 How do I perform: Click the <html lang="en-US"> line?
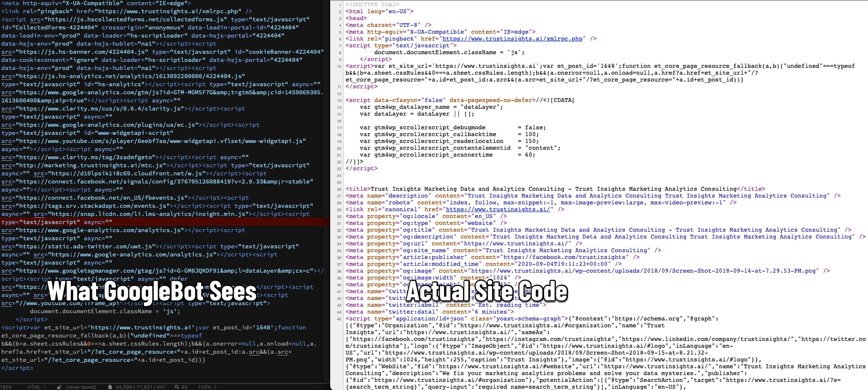click(x=379, y=12)
